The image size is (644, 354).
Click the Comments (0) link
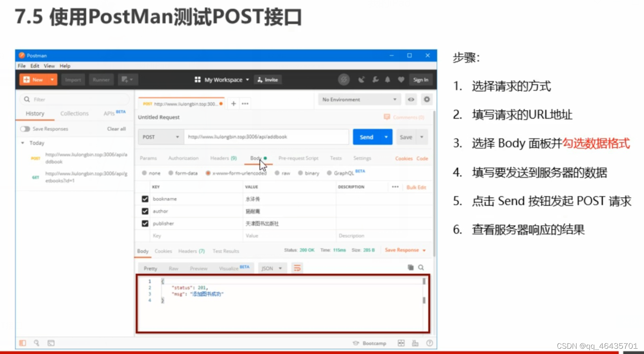[x=404, y=117]
